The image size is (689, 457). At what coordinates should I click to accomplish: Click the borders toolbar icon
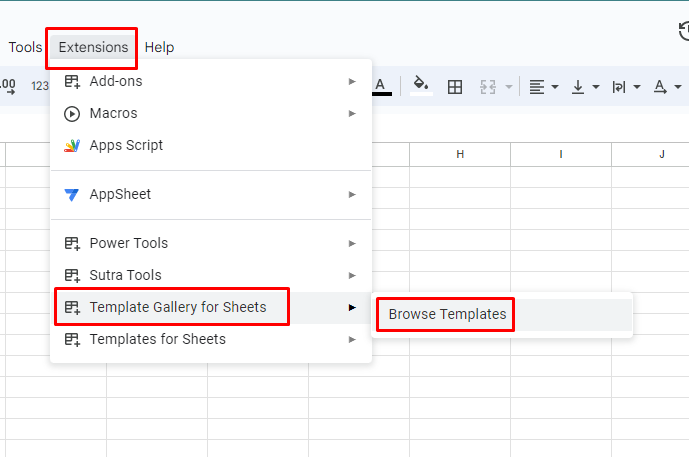tap(455, 87)
